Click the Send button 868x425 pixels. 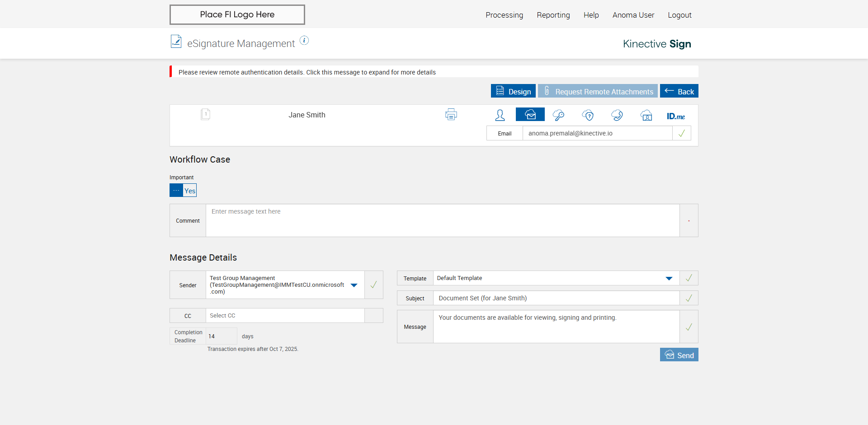679,355
